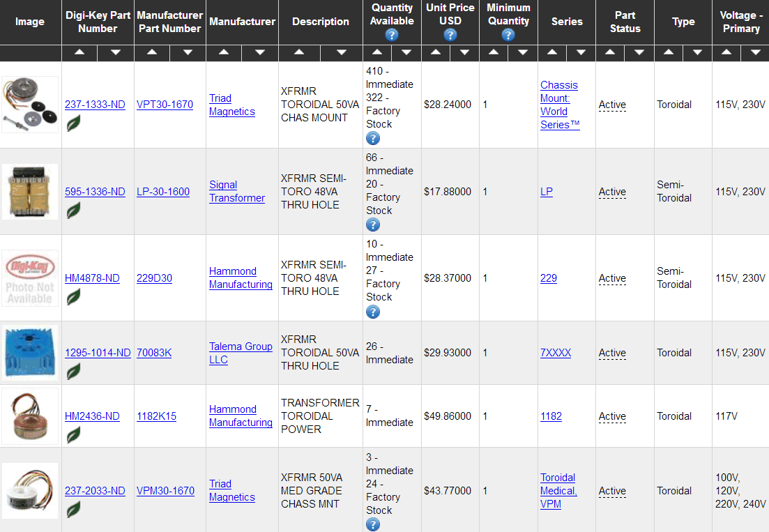
Task: View blue transformer image for 70083K
Action: point(30,353)
